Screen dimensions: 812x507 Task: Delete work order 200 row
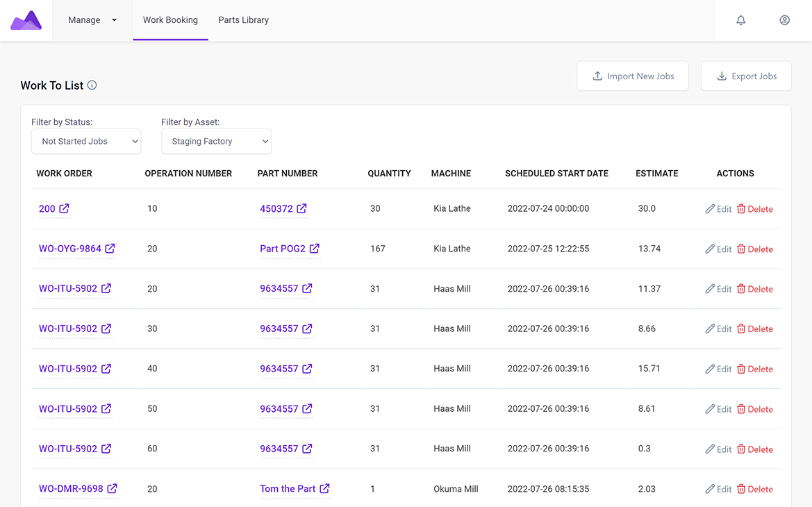(x=754, y=209)
